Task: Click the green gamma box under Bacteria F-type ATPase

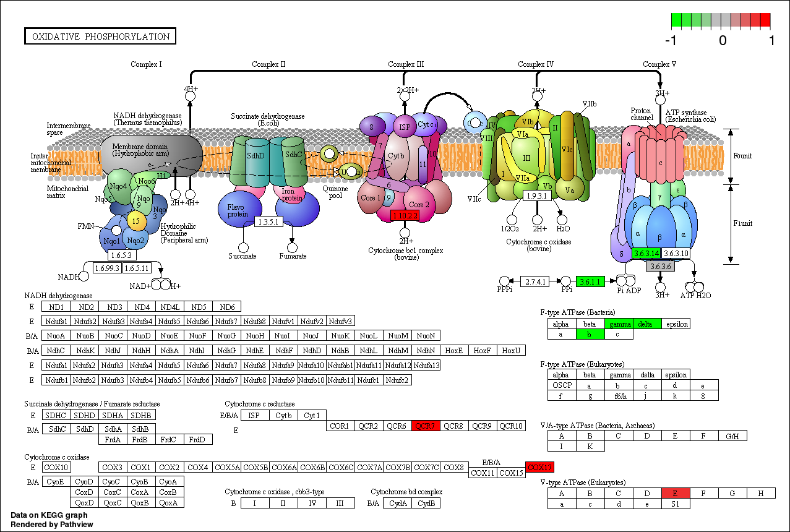Action: [x=619, y=324]
